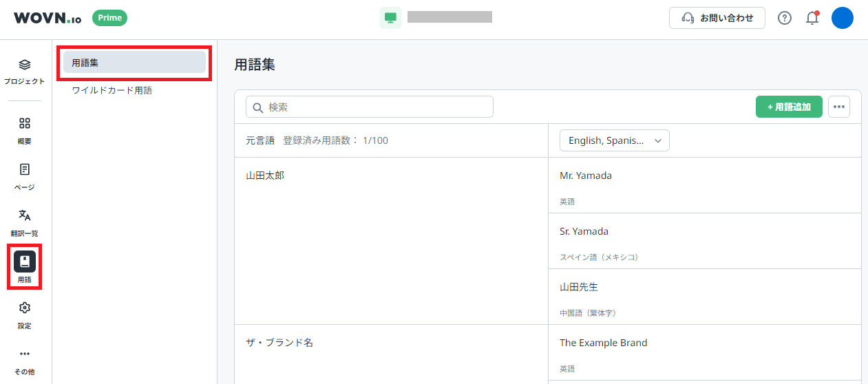The width and height of the screenshot is (868, 384).
Task: Select 用語集 in the submenu
Action: point(134,63)
